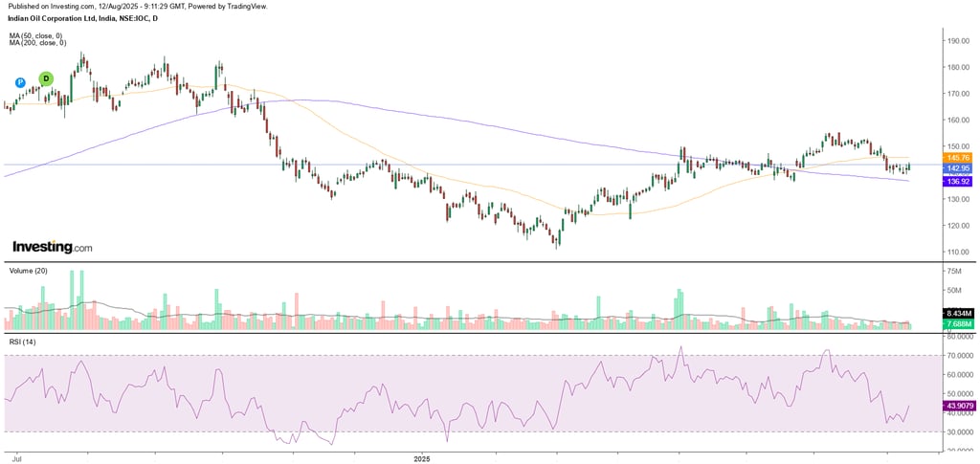This screenshot has height=464, width=980.
Task: Click the 50.0000 RSI axis label
Action: pos(960,394)
